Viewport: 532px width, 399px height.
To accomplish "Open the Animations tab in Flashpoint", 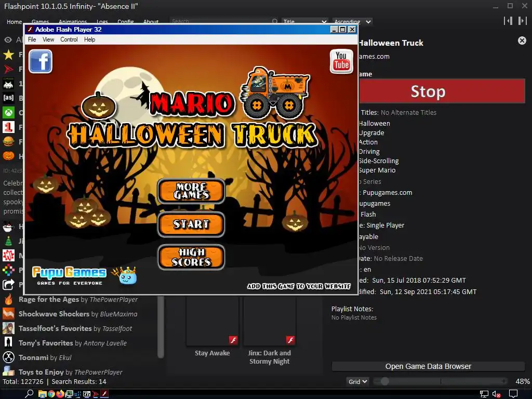I will (73, 22).
